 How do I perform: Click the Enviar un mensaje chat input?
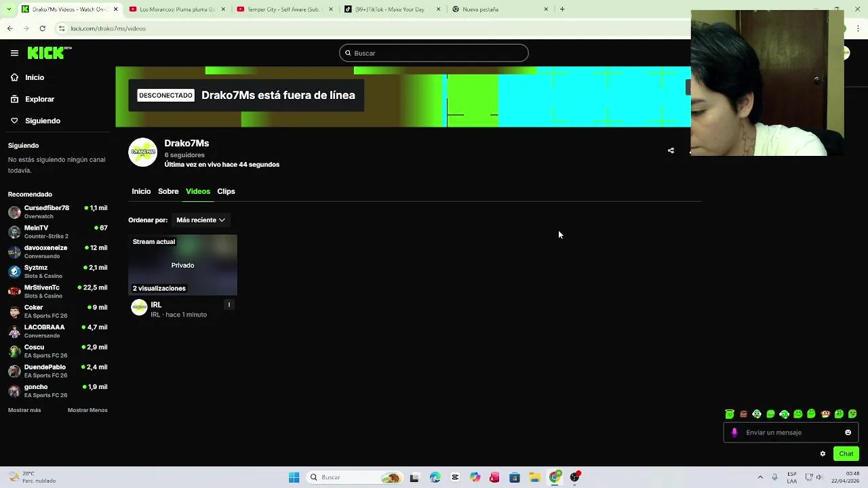[791, 432]
